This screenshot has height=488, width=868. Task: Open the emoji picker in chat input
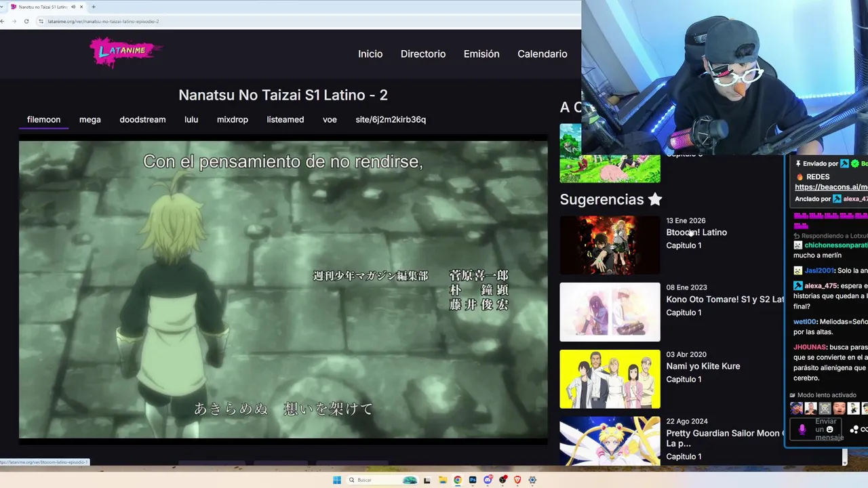830,430
